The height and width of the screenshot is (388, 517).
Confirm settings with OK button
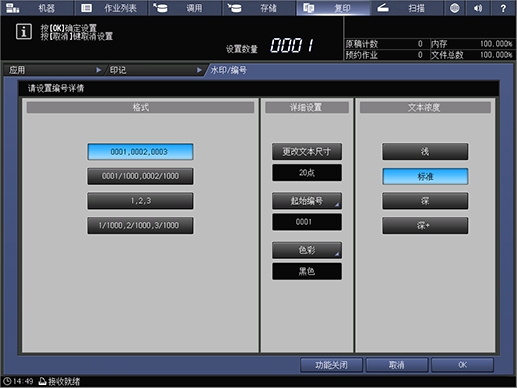click(462, 365)
